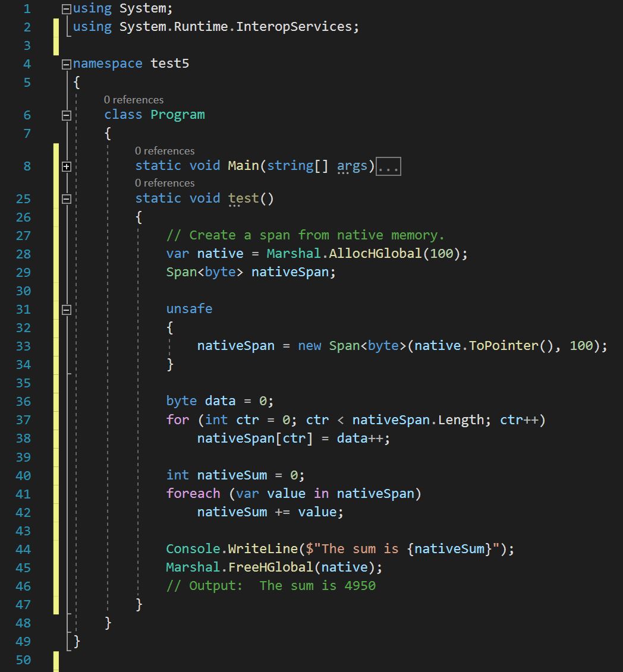623x672 pixels.
Task: Collapse the class Program region
Action: pyautogui.click(x=67, y=115)
